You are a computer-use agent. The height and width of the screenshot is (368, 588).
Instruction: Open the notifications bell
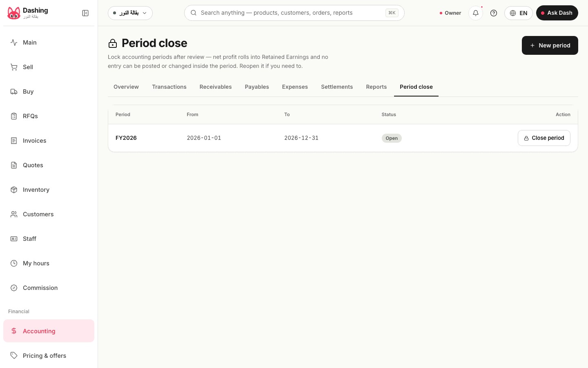click(x=476, y=13)
